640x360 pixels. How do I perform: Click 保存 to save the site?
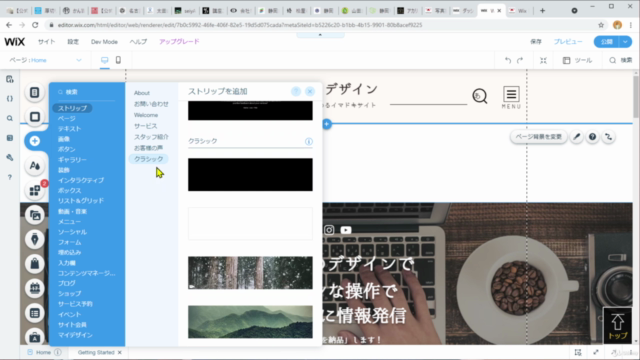pyautogui.click(x=536, y=42)
